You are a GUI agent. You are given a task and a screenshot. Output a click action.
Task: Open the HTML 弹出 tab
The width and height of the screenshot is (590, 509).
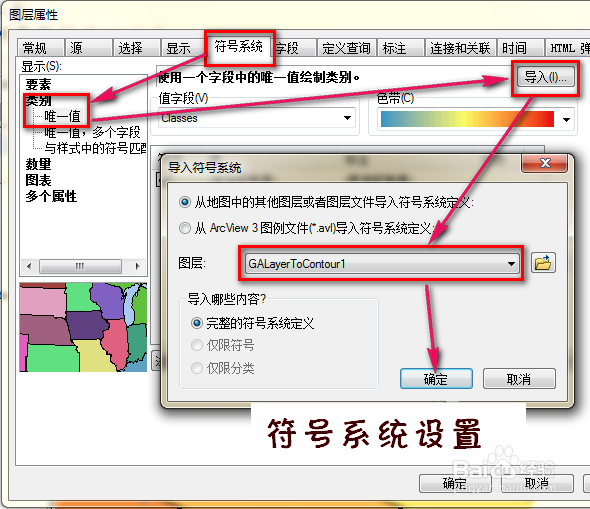pos(568,48)
